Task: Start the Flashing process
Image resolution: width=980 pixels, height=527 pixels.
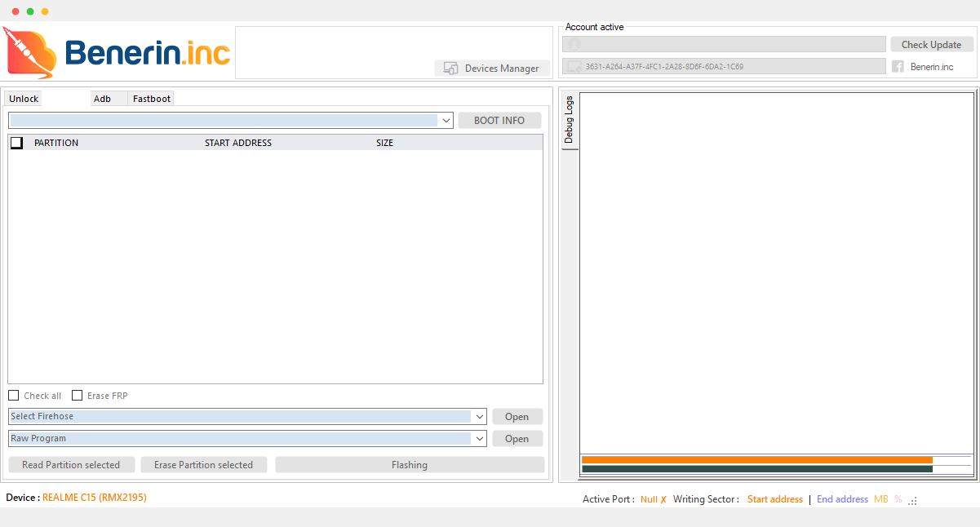Action: click(x=409, y=464)
